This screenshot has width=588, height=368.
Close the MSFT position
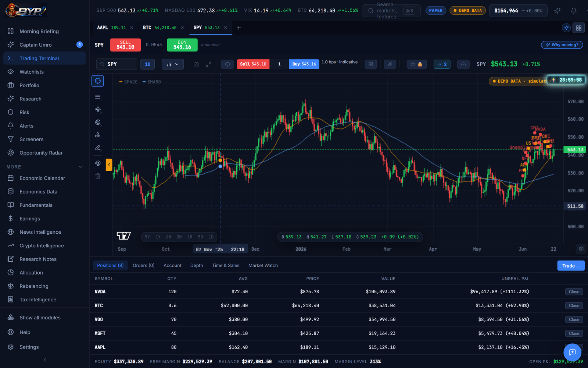[x=574, y=333]
